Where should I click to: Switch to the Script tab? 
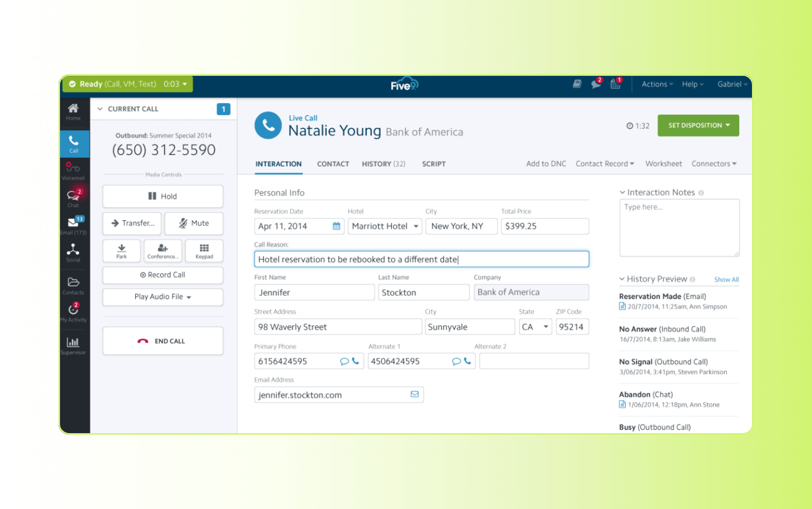433,164
